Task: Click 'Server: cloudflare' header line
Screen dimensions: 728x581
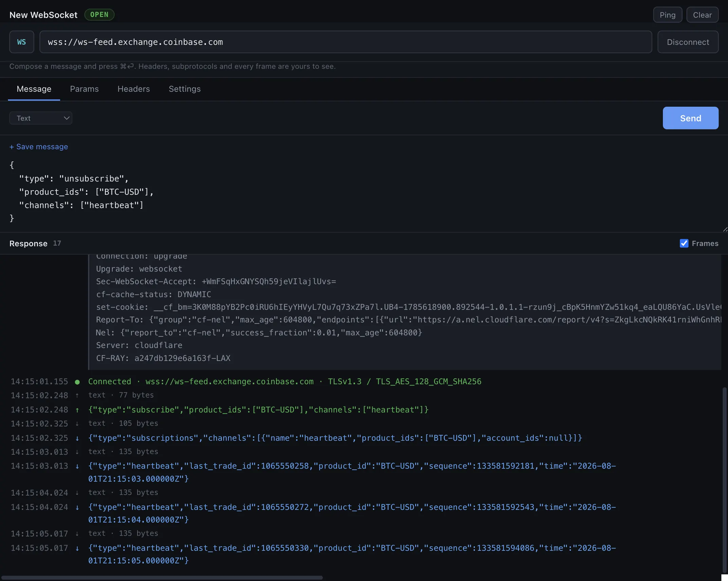Action: [139, 345]
